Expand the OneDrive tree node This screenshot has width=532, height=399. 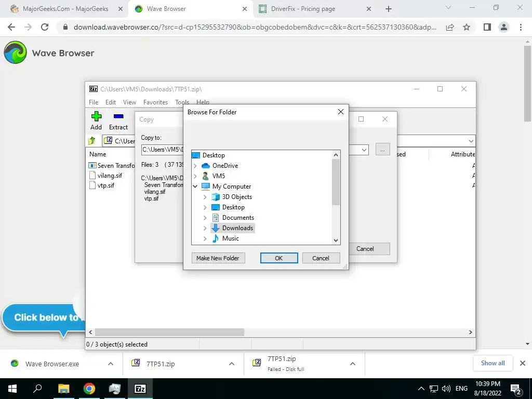pyautogui.click(x=195, y=166)
